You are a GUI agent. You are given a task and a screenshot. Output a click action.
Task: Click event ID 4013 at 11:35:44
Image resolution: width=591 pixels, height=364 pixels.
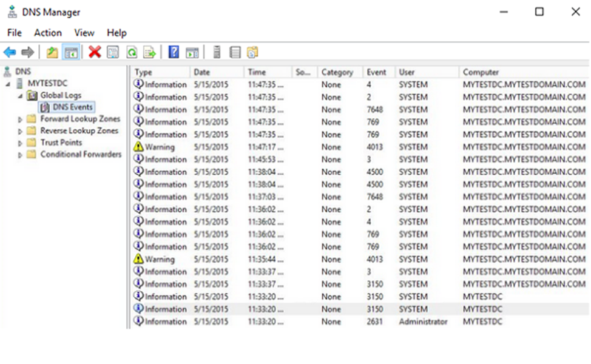[374, 259]
